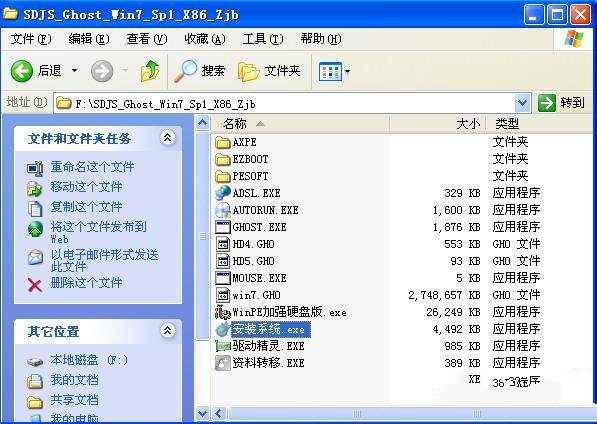This screenshot has width=597, height=424.
Task: Click the win7.GHO file name
Action: coord(257,295)
